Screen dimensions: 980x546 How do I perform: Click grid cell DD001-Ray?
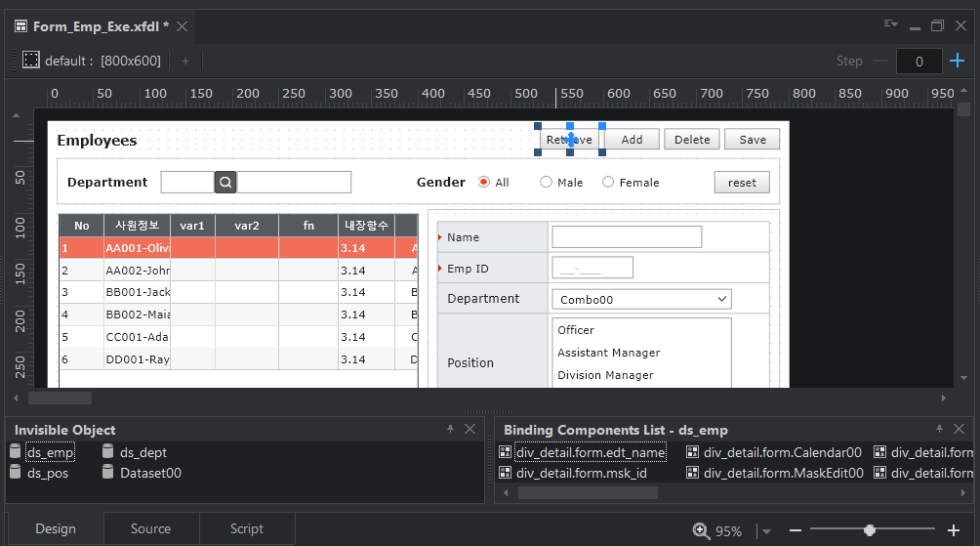137,359
